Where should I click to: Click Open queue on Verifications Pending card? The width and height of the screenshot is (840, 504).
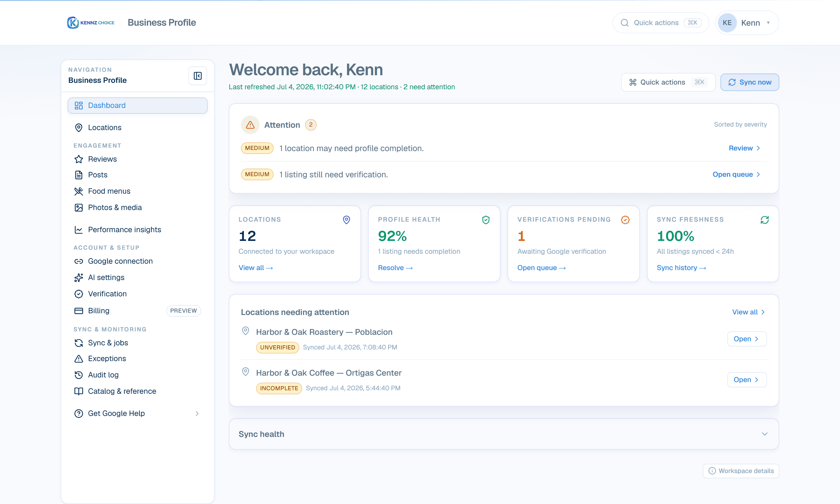tap(541, 268)
